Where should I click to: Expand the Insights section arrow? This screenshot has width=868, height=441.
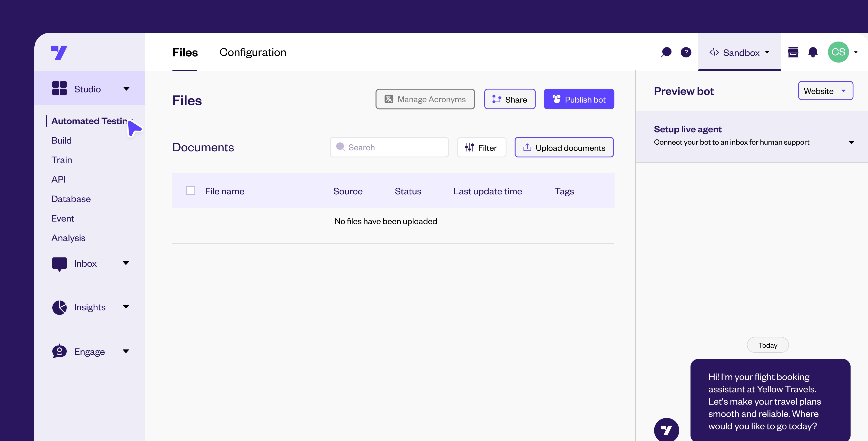click(x=126, y=307)
